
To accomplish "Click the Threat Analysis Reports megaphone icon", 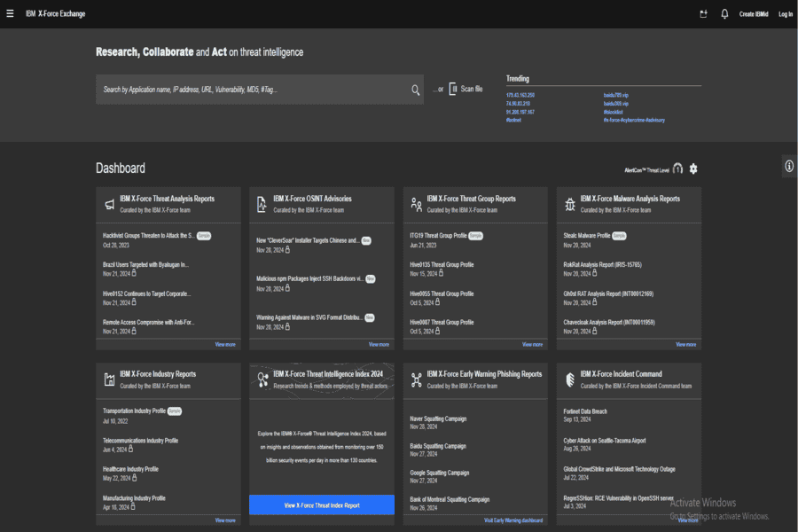I will pos(109,204).
